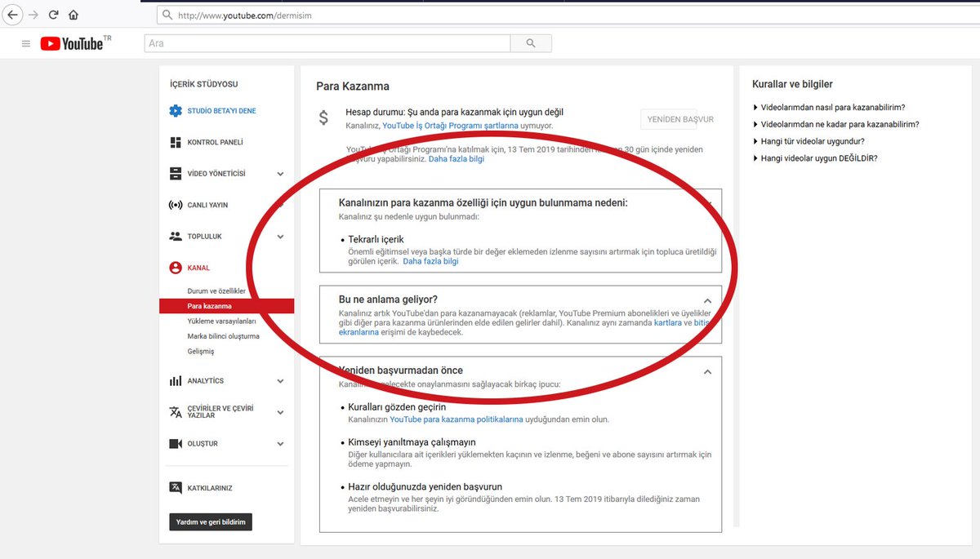Expand the Oluştur section chevron
The width and height of the screenshot is (980, 559).
(x=280, y=444)
